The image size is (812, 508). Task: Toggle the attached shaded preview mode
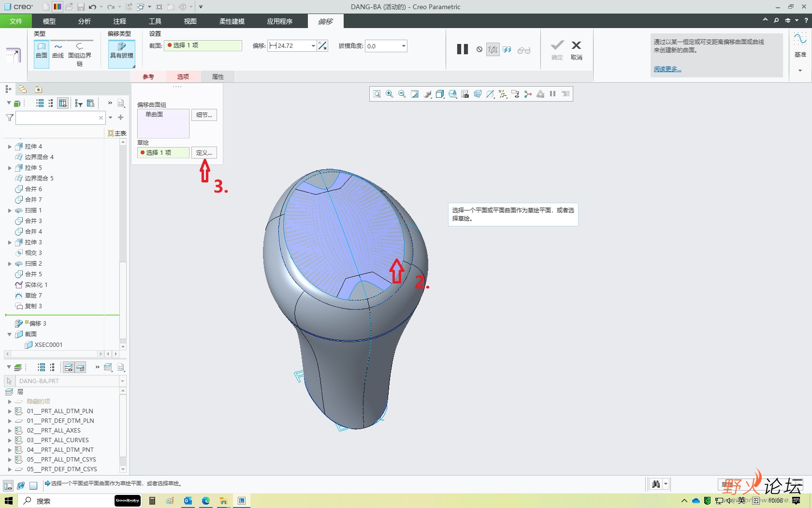pyautogui.click(x=507, y=49)
